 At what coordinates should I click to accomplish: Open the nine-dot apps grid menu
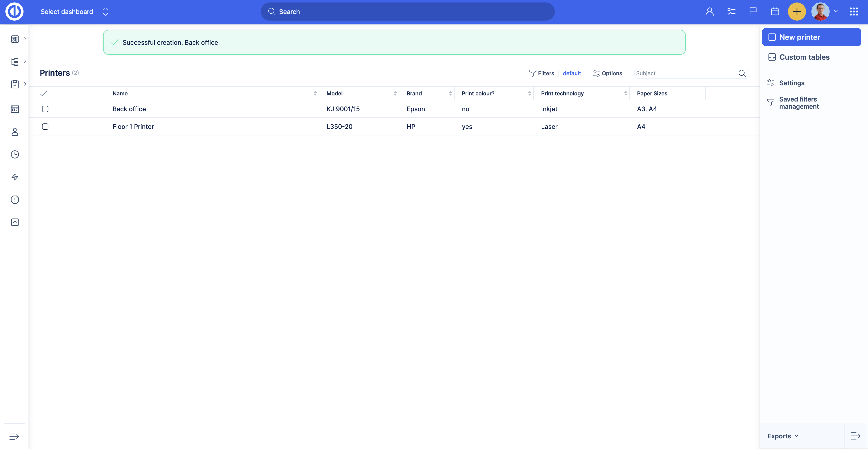(x=854, y=12)
